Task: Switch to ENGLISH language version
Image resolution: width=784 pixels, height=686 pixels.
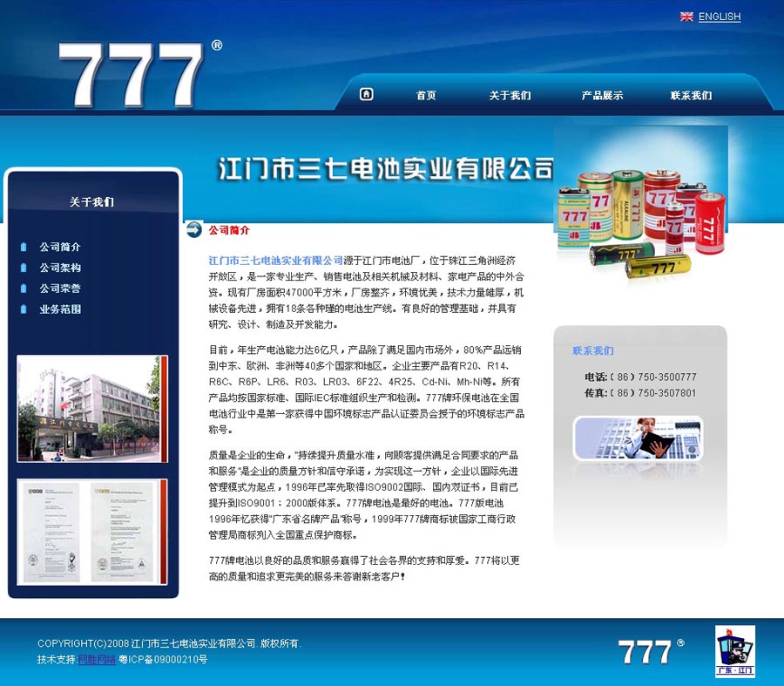Action: click(719, 17)
